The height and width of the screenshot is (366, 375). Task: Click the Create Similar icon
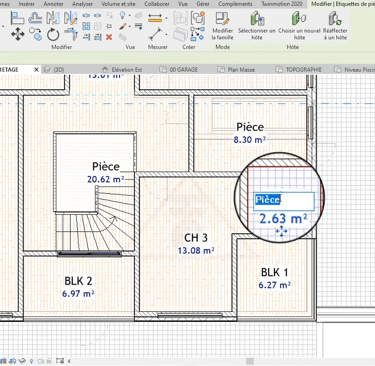pyautogui.click(x=198, y=34)
